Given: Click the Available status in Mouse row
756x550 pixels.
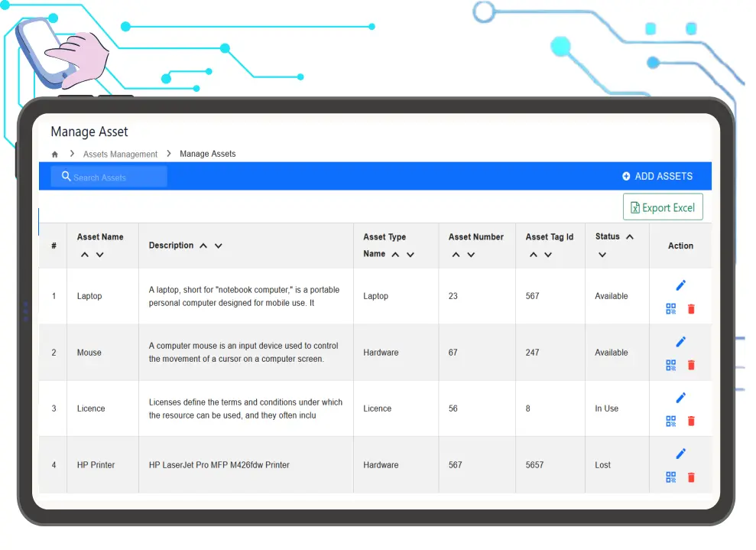Looking at the screenshot, I should [612, 353].
